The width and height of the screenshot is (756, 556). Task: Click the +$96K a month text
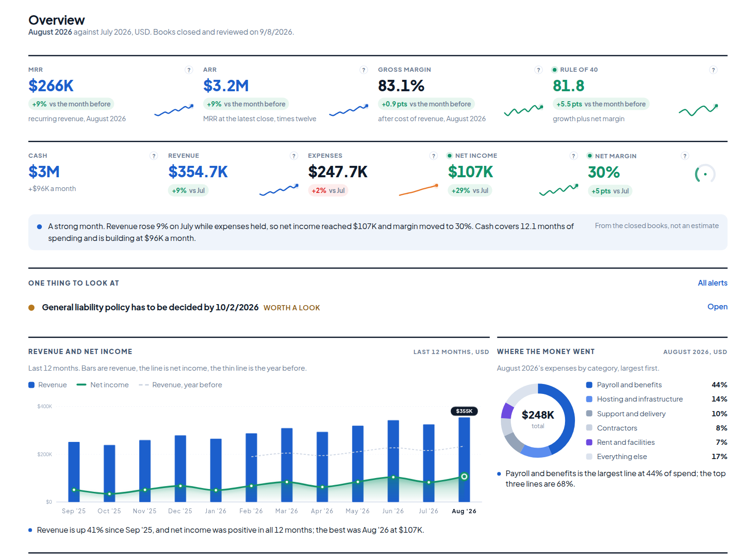point(52,189)
